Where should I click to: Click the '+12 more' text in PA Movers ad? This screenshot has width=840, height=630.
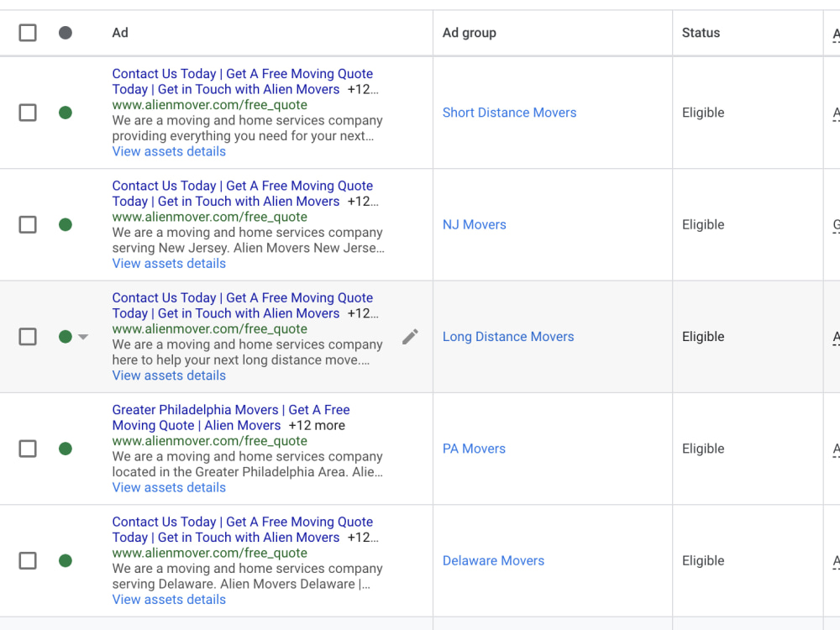317,425
